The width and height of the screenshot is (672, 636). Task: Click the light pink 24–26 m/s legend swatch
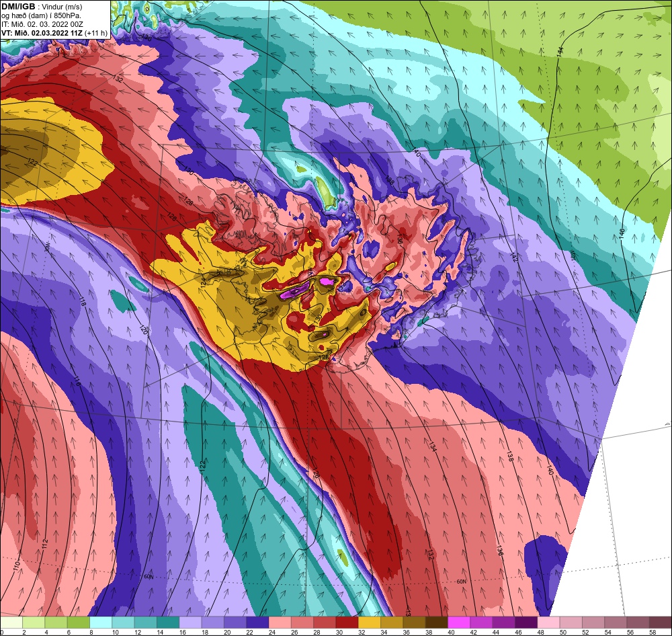pyautogui.click(x=280, y=623)
